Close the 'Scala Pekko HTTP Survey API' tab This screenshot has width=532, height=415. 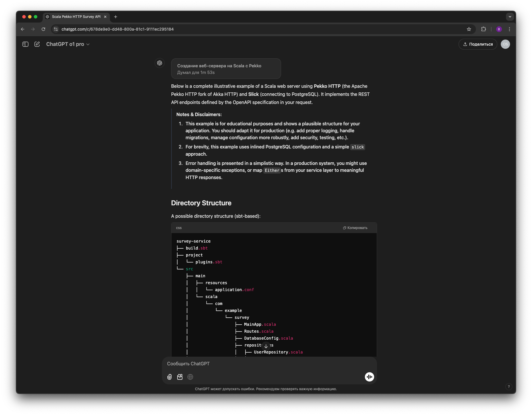(x=105, y=17)
